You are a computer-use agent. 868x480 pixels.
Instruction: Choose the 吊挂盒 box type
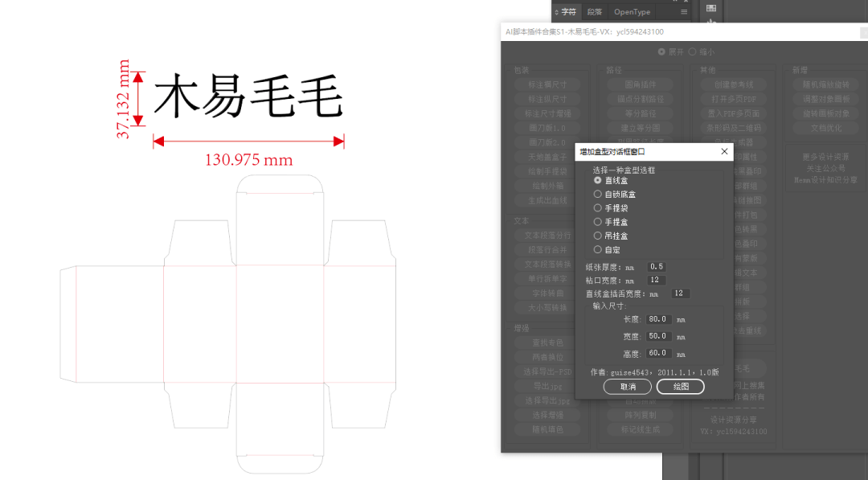(597, 236)
